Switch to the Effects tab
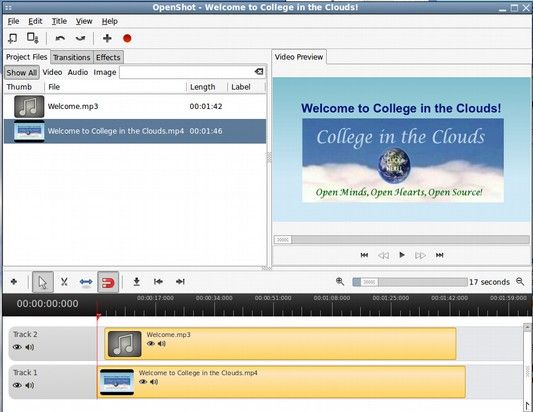Screen dimensions: 533x412 point(108,57)
